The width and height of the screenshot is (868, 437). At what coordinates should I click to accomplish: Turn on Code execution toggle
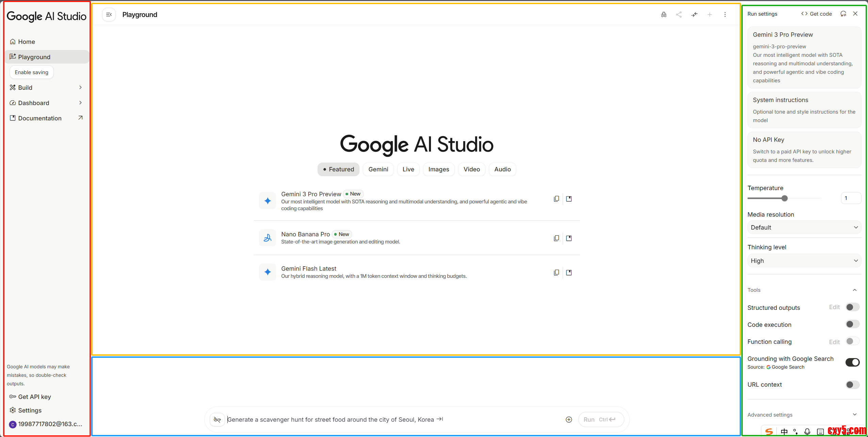(x=852, y=324)
